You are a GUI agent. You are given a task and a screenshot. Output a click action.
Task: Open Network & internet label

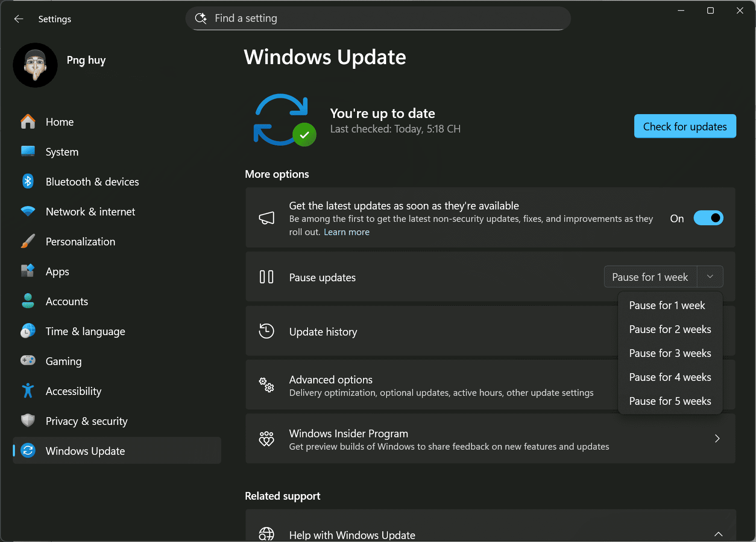point(90,212)
